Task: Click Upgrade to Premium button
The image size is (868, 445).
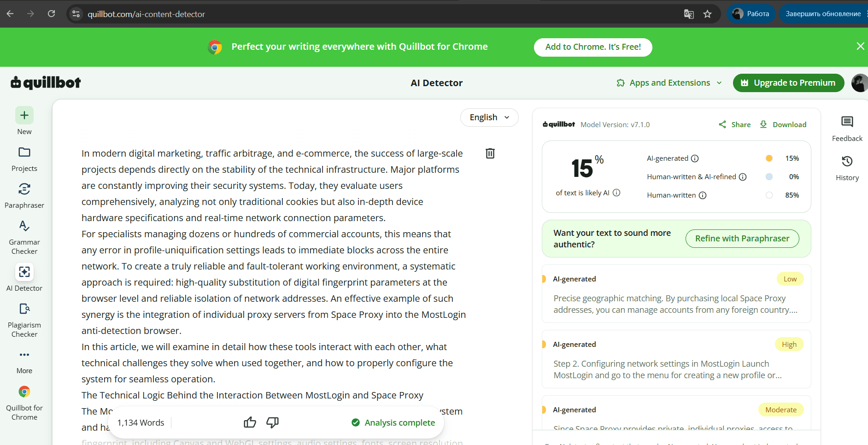Action: tap(788, 83)
